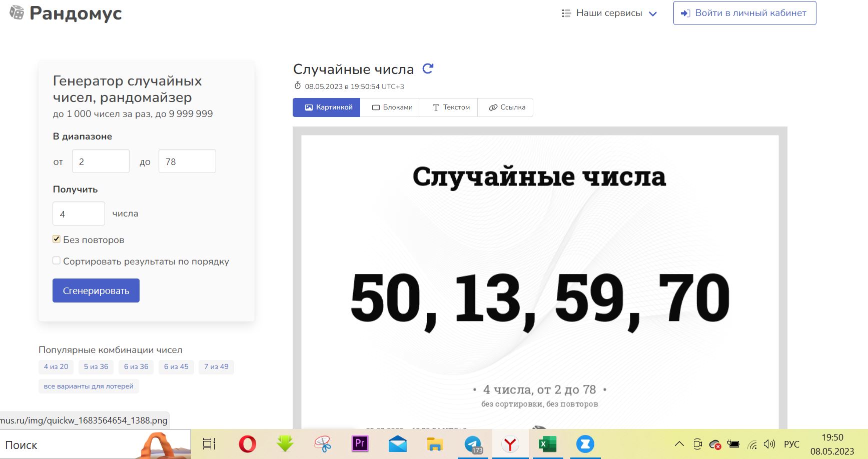Click the Рандомус dice logo icon
The image size is (868, 459).
click(17, 13)
